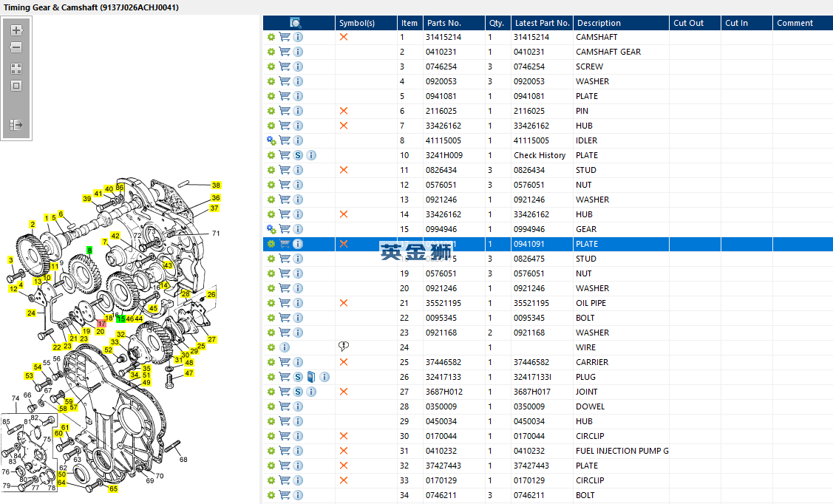833x504 pixels.
Task: Select callout 65 on the diagram
Action: [x=113, y=488]
